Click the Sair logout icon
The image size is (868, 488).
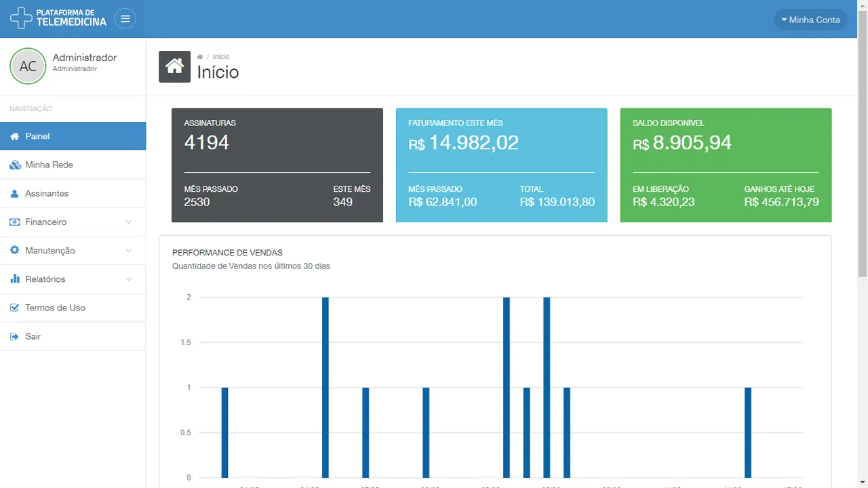click(15, 336)
